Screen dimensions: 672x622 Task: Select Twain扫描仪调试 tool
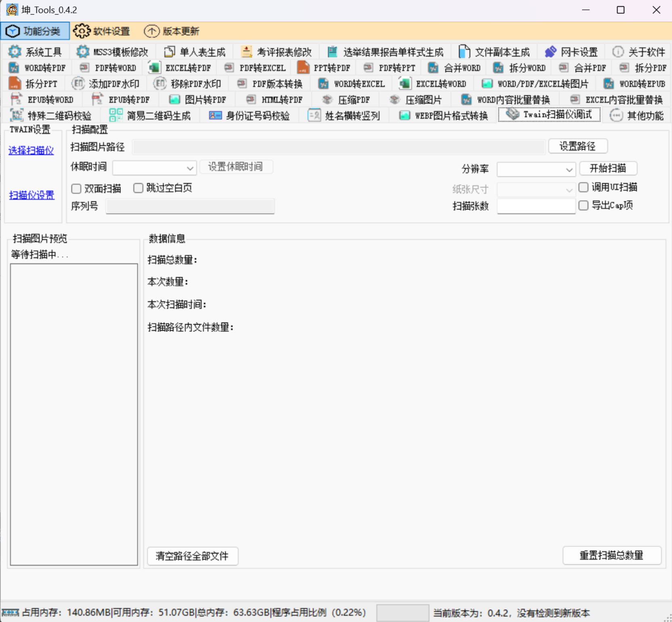pyautogui.click(x=549, y=115)
